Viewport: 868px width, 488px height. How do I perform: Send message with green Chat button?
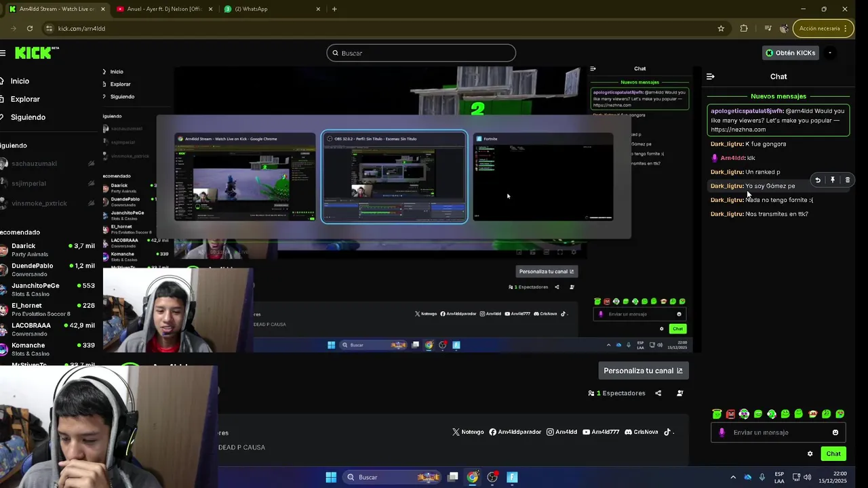[x=833, y=454]
